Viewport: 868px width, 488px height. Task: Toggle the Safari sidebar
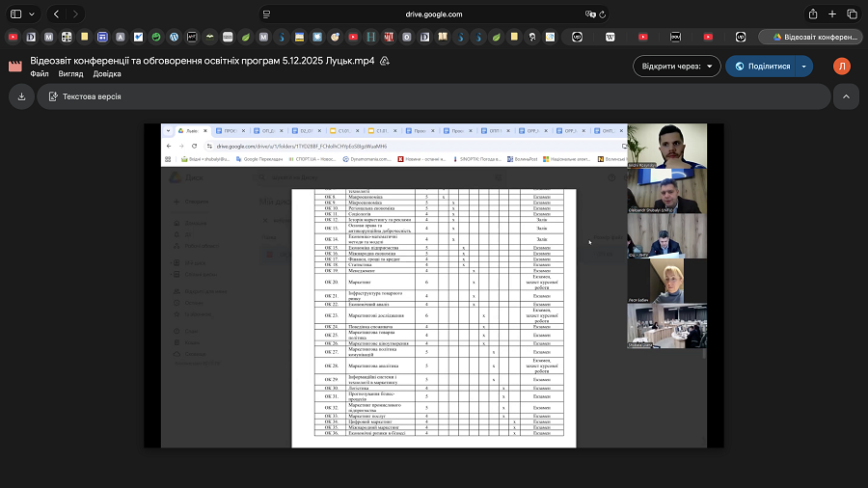click(15, 14)
